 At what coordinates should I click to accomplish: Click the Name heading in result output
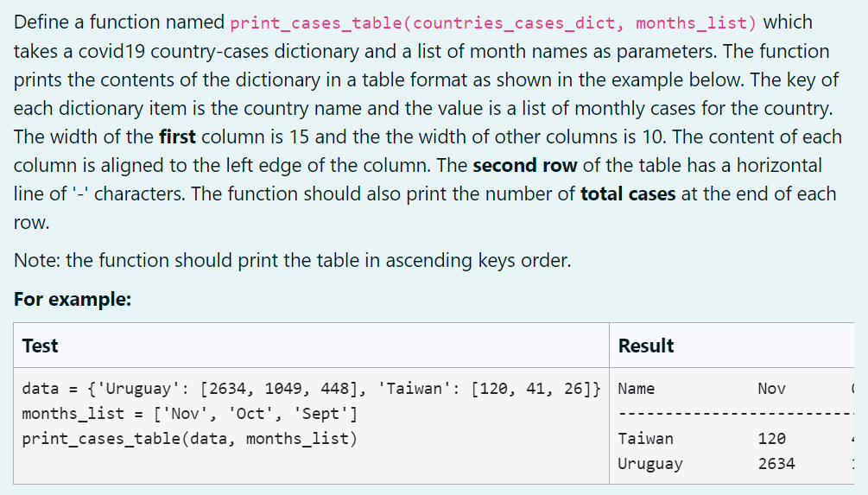[636, 389]
